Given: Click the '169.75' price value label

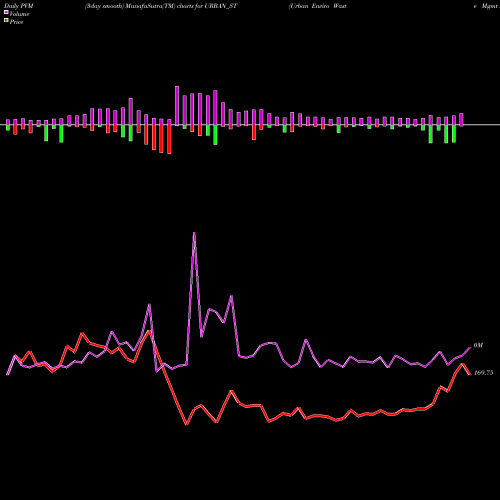Looking at the screenshot, I should point(483,373).
